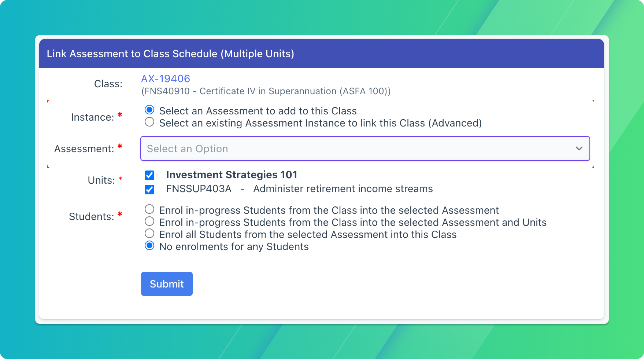Uncheck the Investment Strategies 101 unit

pos(149,176)
